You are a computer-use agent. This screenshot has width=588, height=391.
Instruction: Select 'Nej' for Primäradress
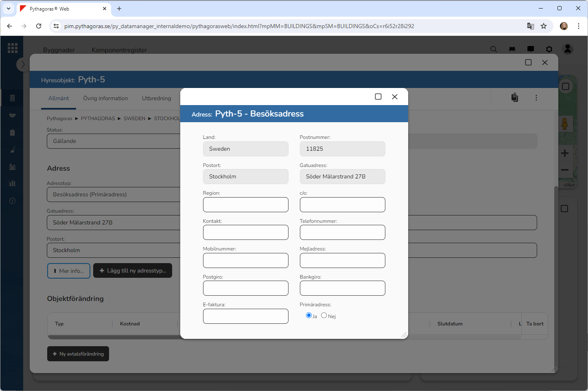pos(324,315)
